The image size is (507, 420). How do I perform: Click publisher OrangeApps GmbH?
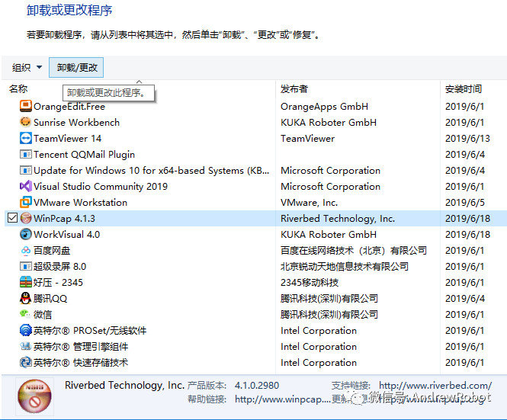pyautogui.click(x=324, y=107)
